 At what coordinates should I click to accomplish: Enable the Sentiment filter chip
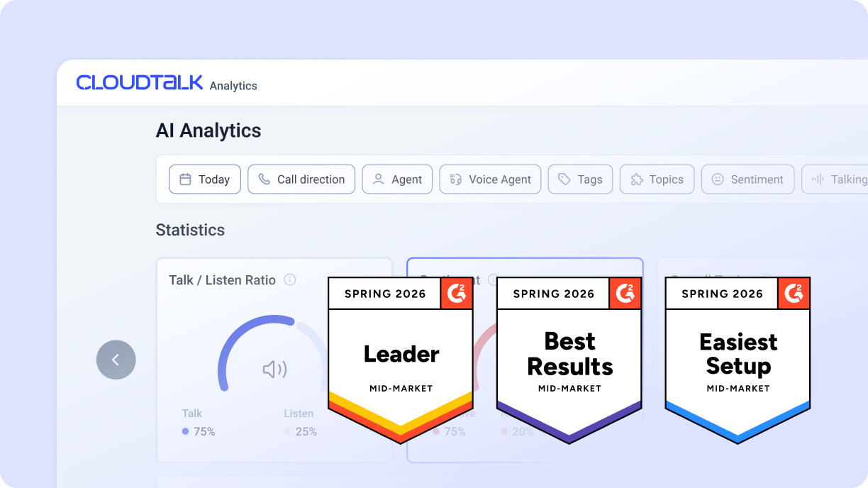tap(747, 179)
